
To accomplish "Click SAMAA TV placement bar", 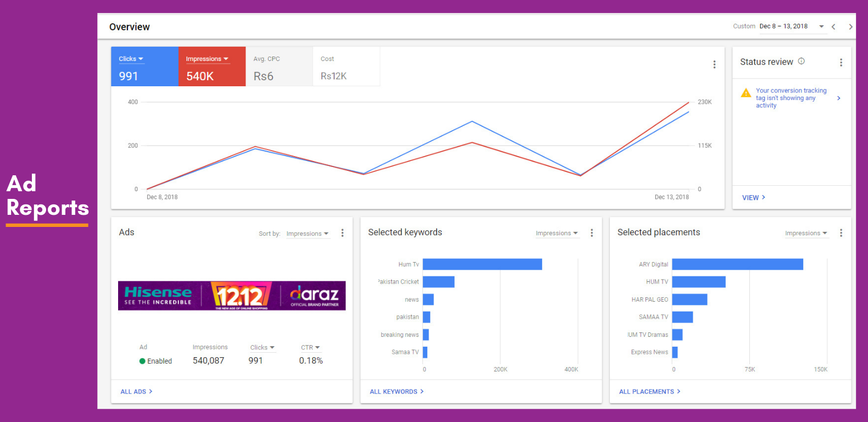I will pos(683,317).
